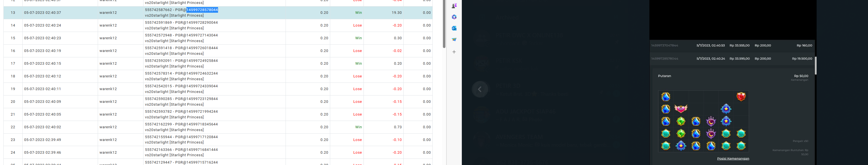868x165 pixels.
Task: Click timestamp 05-07-2023 02:39:46
Action: (42, 153)
